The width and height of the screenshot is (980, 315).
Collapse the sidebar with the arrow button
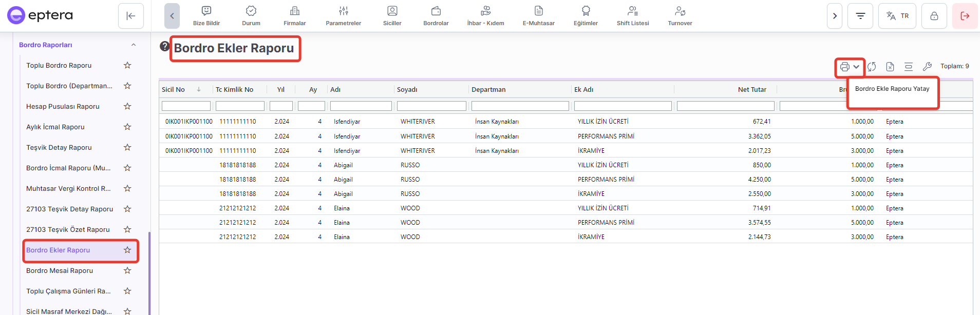(130, 16)
